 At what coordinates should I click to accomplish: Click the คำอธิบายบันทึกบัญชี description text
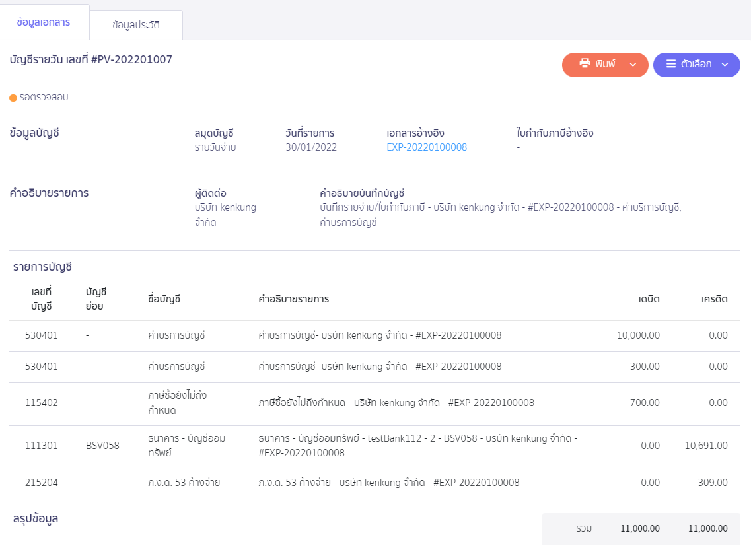point(501,215)
